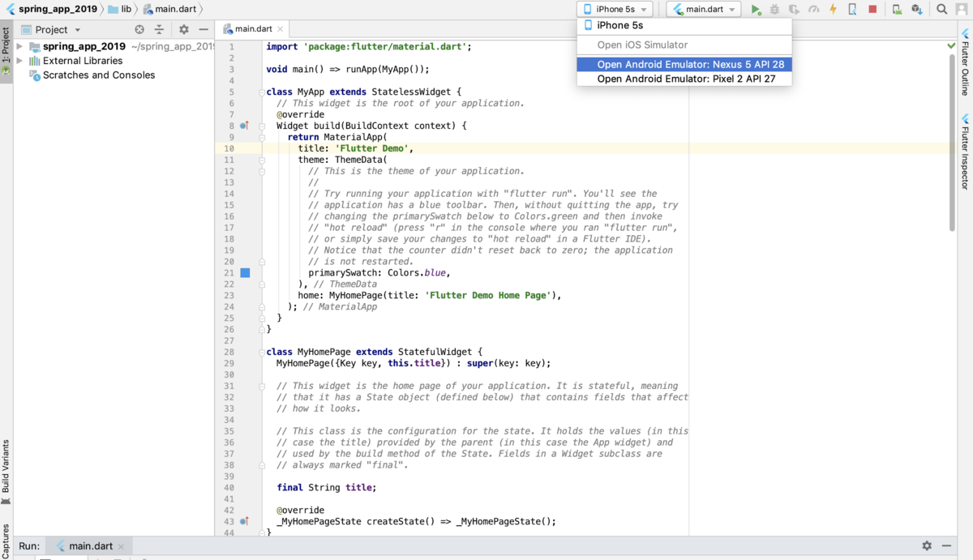Start debugging with the bug icon

click(775, 10)
